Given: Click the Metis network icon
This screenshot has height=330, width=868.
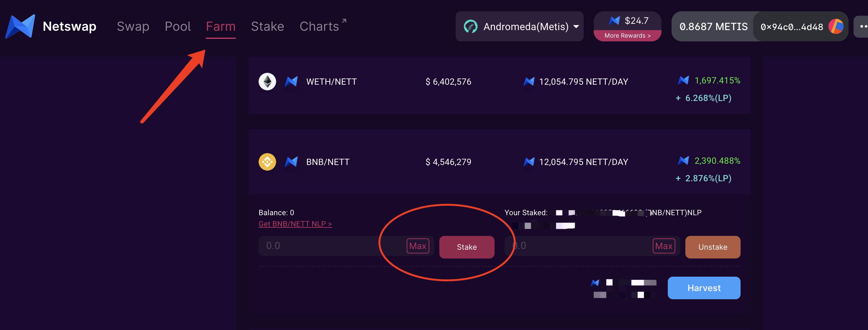Looking at the screenshot, I should [470, 26].
